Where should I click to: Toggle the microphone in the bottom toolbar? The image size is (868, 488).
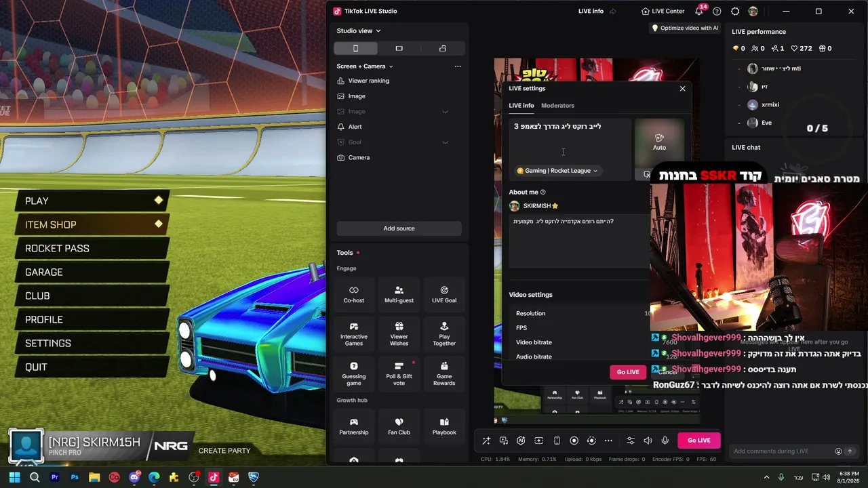(665, 441)
